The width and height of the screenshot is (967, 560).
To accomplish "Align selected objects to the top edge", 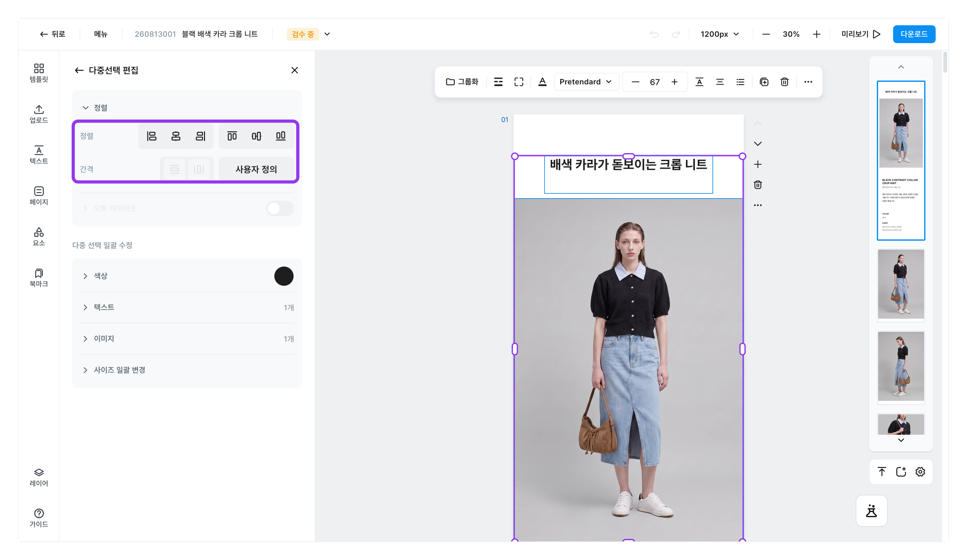I will pyautogui.click(x=232, y=136).
